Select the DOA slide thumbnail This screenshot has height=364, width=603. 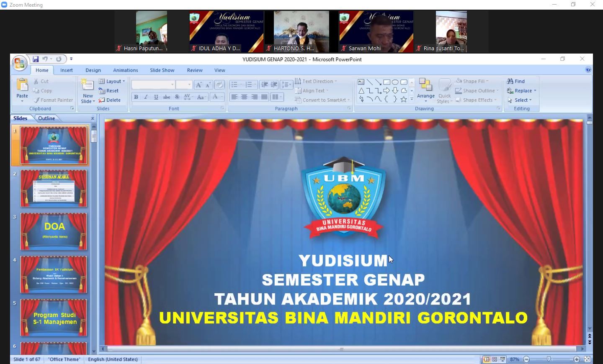54,231
